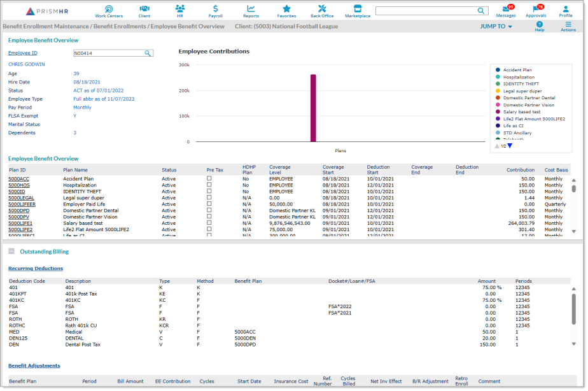Collapse the Outstanding Billing section
This screenshot has width=588, height=391.
click(11, 252)
